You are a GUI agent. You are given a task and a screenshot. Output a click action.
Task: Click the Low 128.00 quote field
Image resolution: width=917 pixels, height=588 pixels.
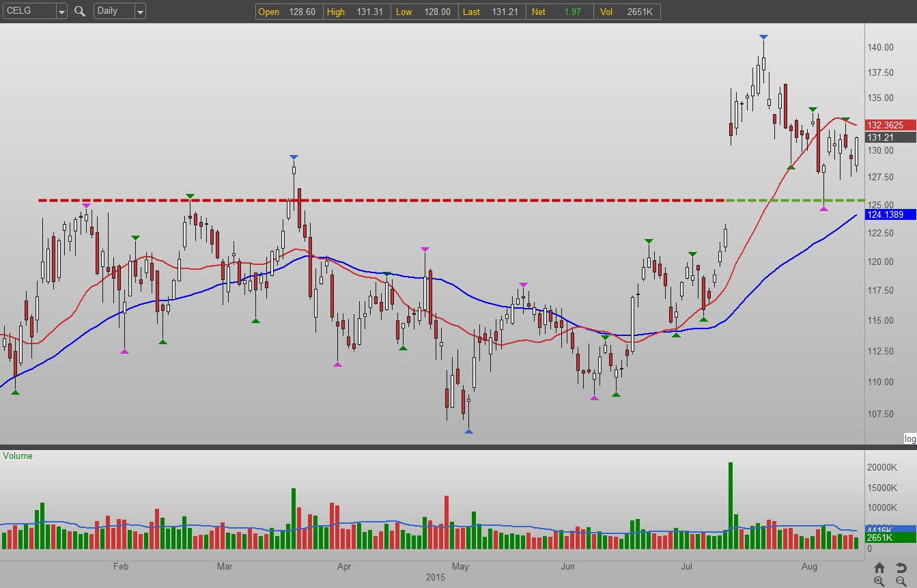click(x=423, y=12)
